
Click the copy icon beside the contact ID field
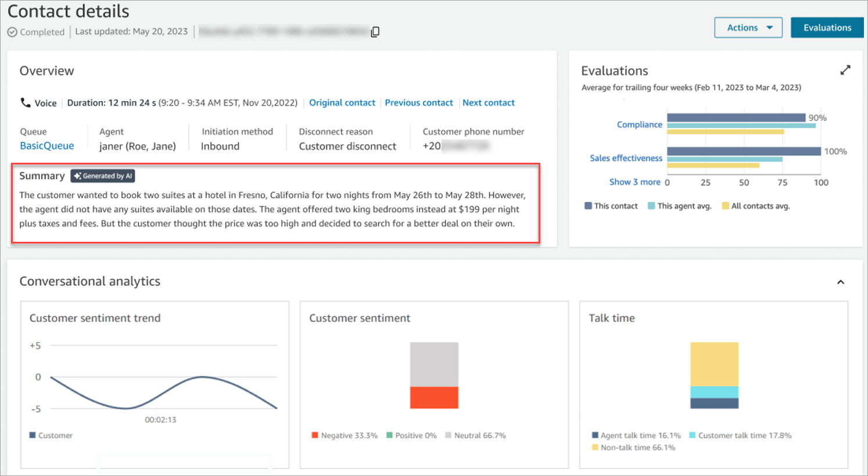(x=375, y=31)
